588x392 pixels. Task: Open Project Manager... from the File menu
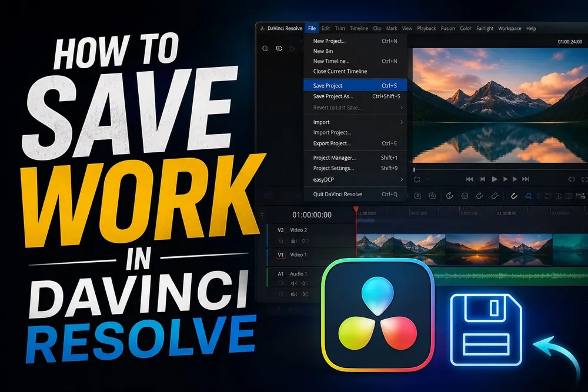[355, 158]
